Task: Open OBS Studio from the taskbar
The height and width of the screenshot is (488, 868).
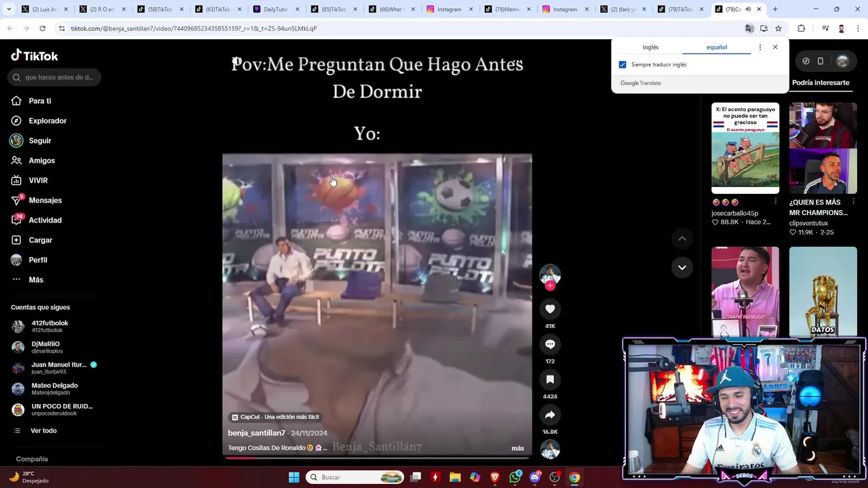Action: pos(555,477)
